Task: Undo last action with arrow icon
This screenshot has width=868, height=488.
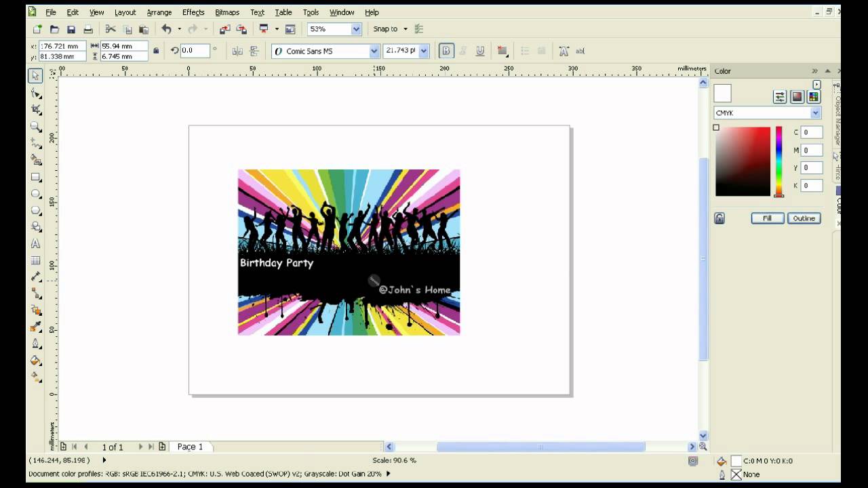Action: point(166,29)
